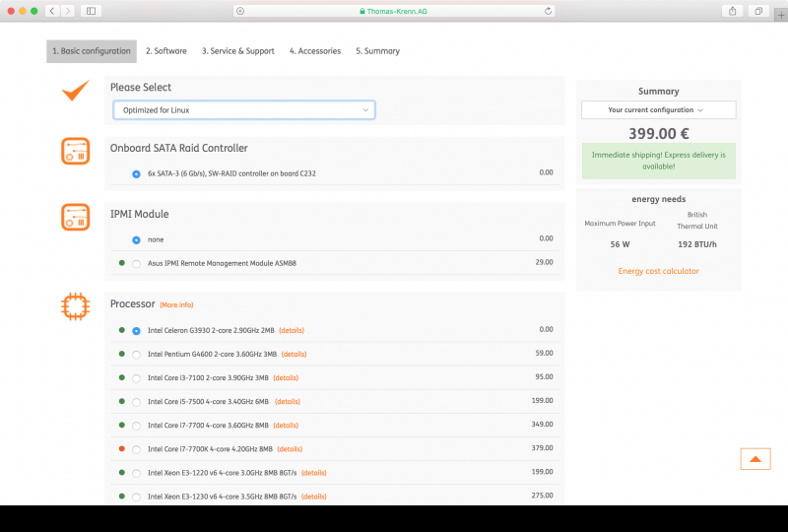Screen dimensions: 788x532
Task: Select Intel Core i3-7100 processor radio
Action: [x=136, y=378]
